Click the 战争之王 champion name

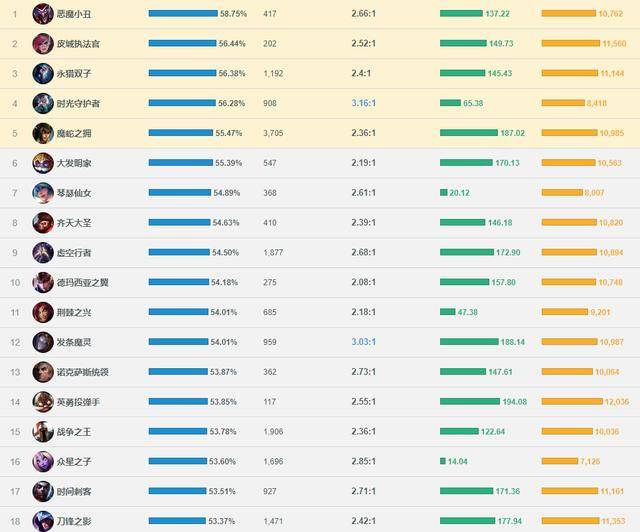(x=74, y=432)
